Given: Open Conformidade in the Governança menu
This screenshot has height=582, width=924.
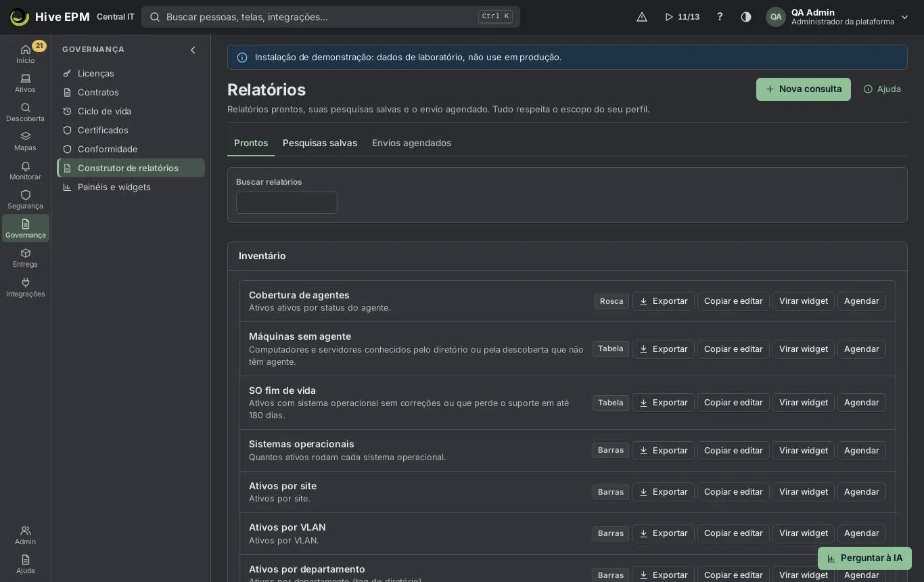Looking at the screenshot, I should coord(131,149).
